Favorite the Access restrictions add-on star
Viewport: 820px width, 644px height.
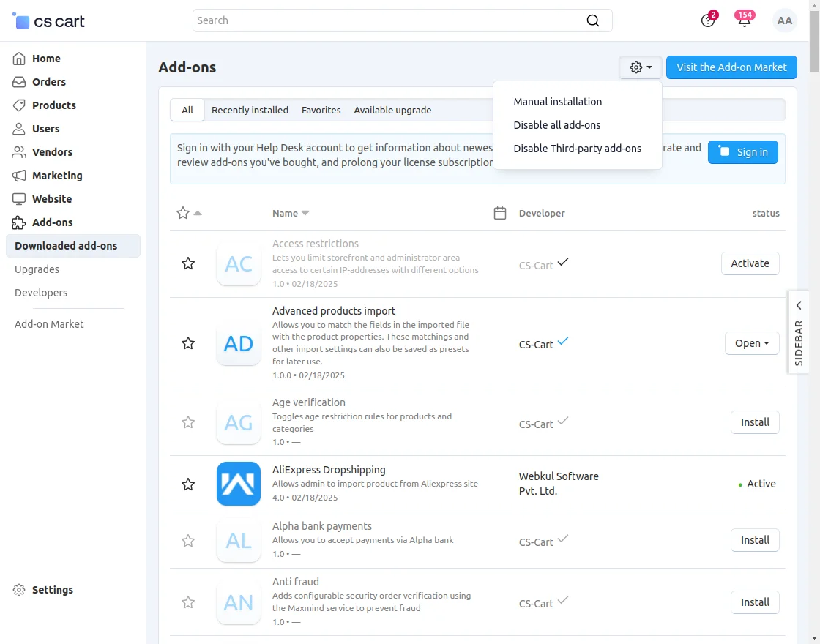point(188,263)
